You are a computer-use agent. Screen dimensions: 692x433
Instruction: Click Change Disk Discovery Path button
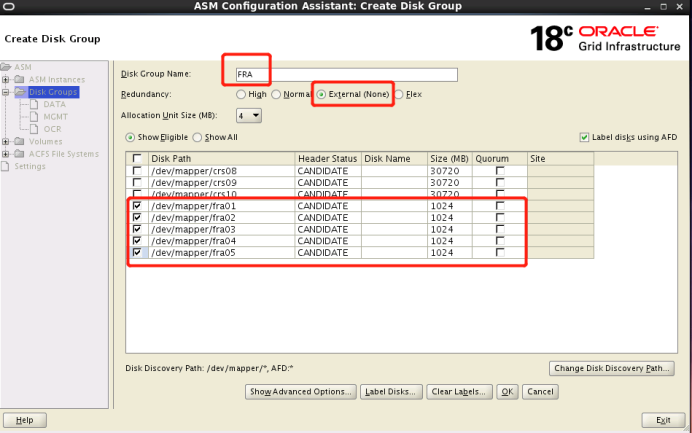pyautogui.click(x=612, y=368)
